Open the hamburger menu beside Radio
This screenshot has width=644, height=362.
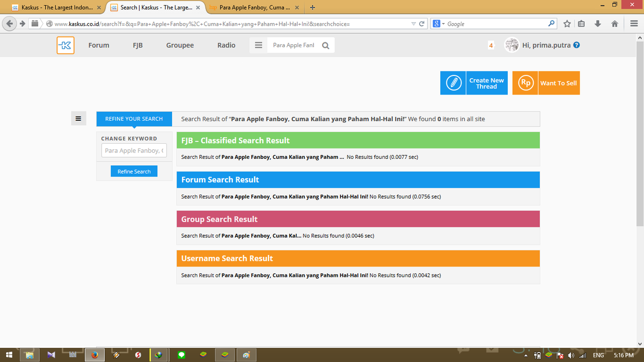259,45
